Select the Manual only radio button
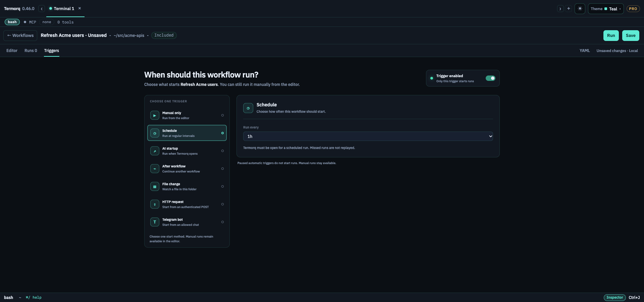 tap(222, 115)
